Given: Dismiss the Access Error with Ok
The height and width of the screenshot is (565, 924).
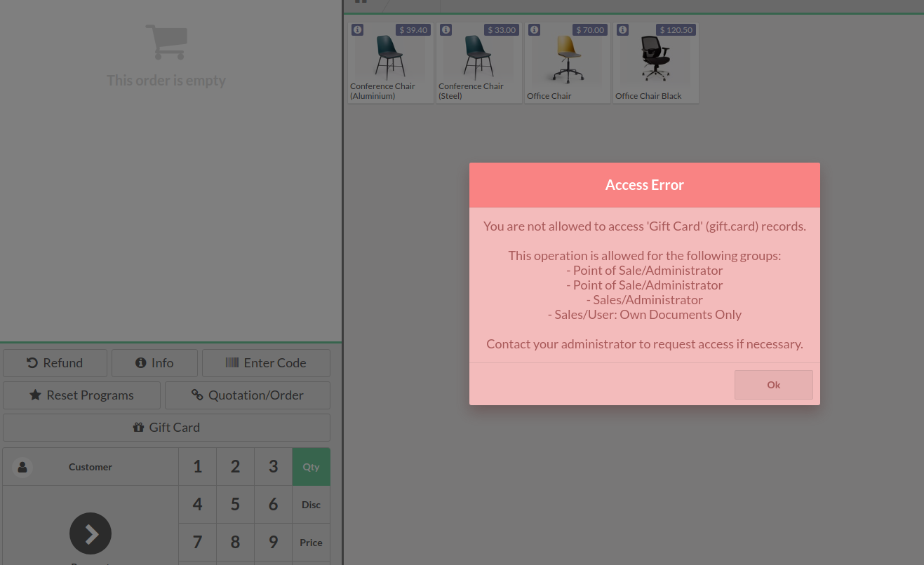Looking at the screenshot, I should click(773, 385).
